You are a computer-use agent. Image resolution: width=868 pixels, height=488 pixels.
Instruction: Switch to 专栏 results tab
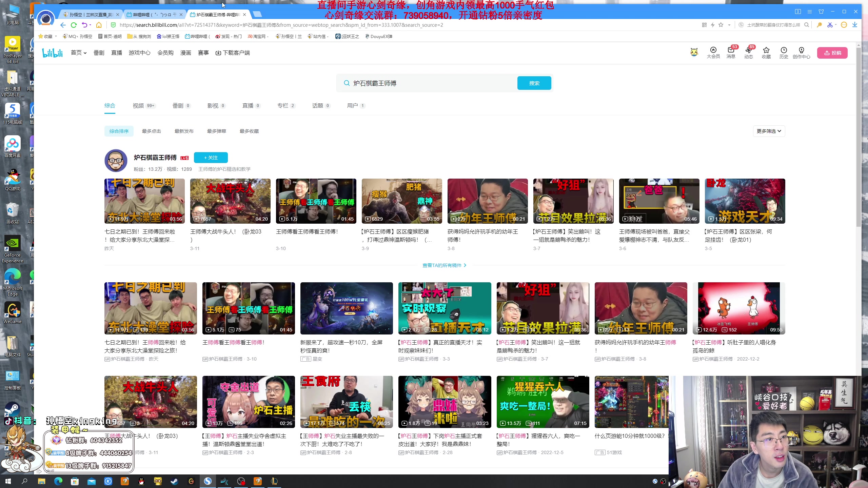287,106
